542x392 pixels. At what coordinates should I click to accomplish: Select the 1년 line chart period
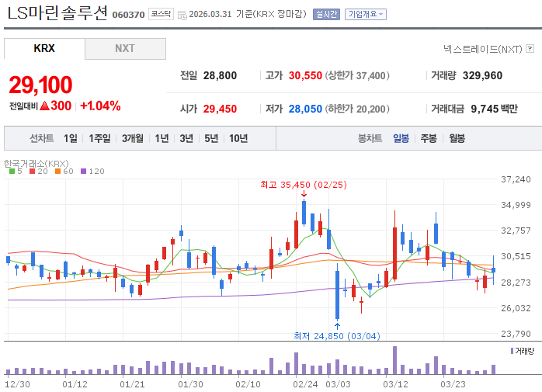click(x=162, y=139)
